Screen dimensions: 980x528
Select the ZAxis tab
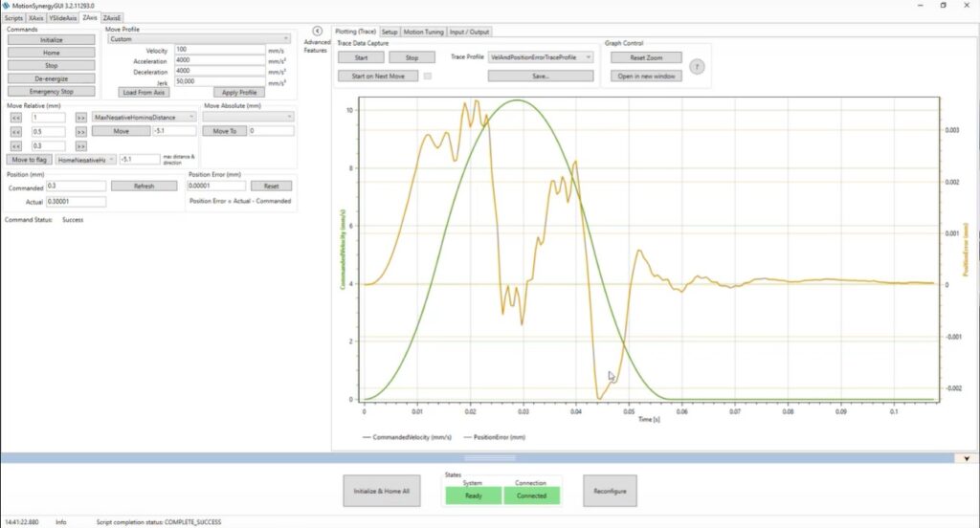pyautogui.click(x=90, y=17)
